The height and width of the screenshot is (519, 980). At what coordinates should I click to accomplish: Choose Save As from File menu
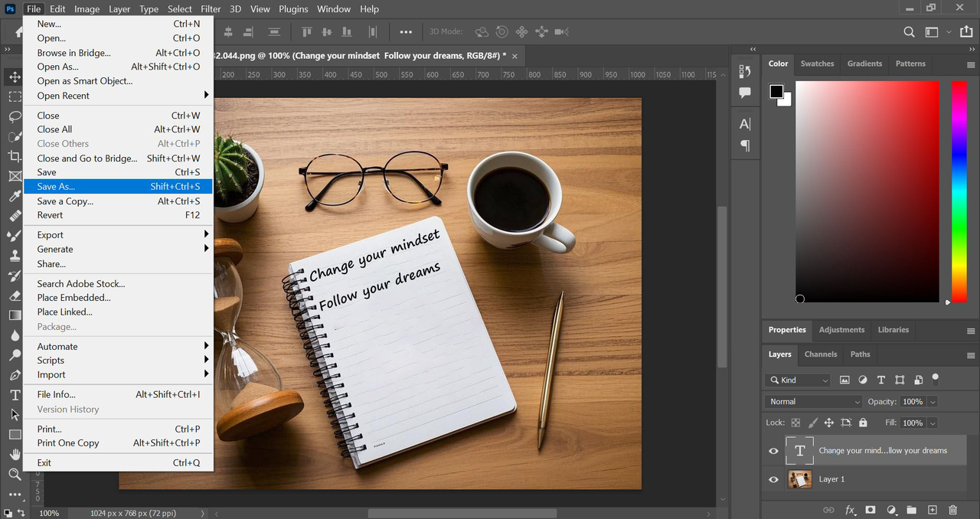point(118,187)
